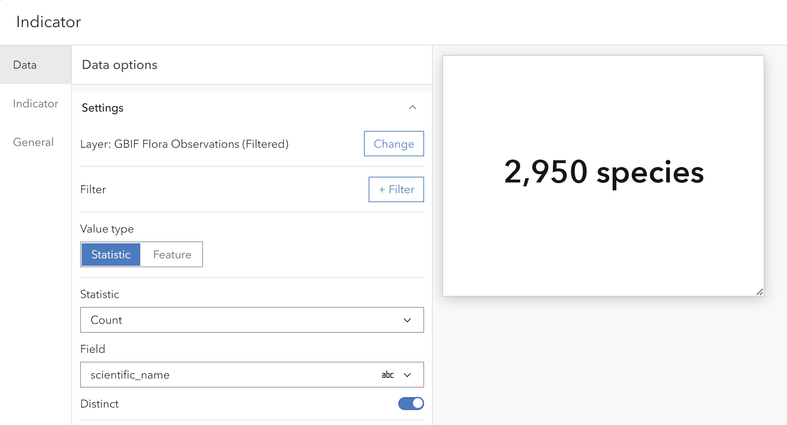Screen dimensions: 787x425
Task: Click the abc string type icon
Action: tap(388, 375)
